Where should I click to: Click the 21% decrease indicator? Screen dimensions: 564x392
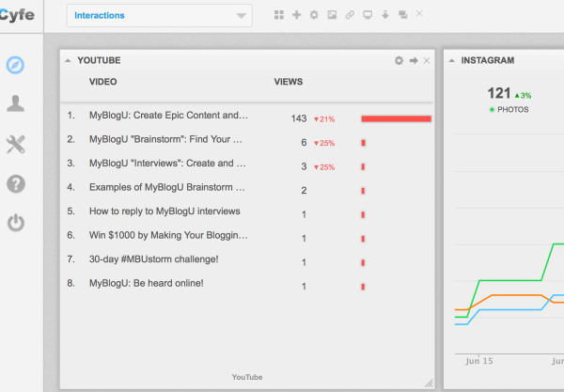[324, 119]
